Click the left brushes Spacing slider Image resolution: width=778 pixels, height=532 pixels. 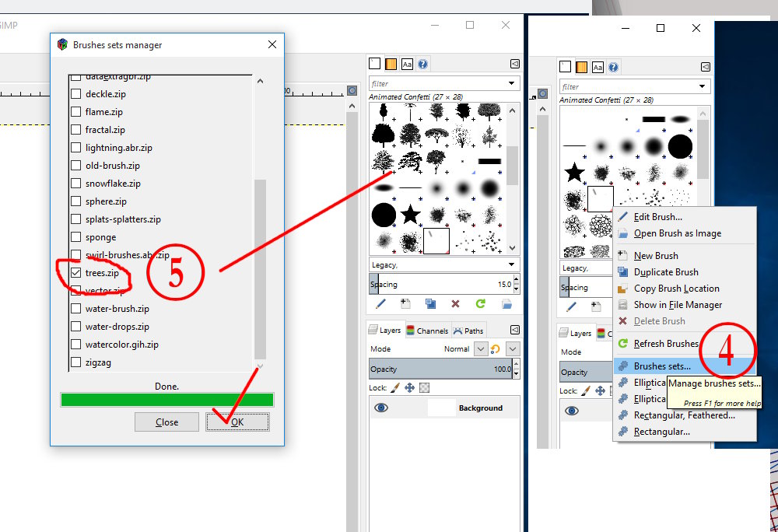click(x=441, y=284)
